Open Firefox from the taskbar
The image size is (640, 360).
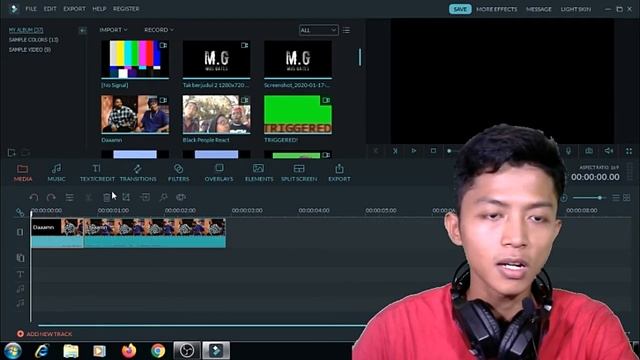click(x=129, y=351)
